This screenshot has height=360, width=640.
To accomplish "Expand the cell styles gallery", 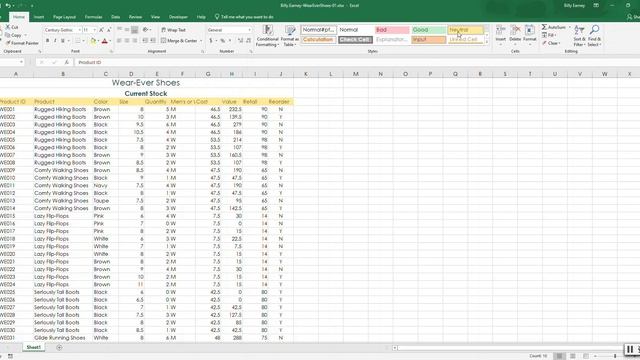I will pos(487,42).
